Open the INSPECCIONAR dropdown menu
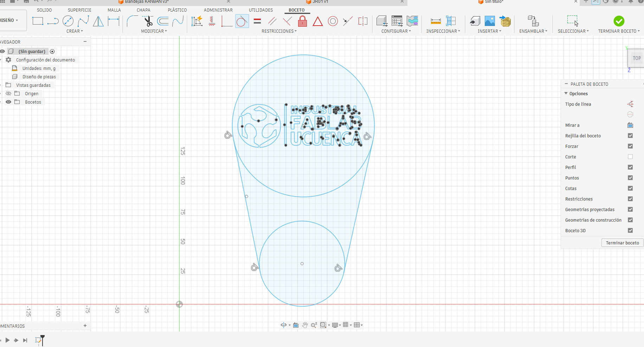The image size is (644, 347). (x=443, y=31)
